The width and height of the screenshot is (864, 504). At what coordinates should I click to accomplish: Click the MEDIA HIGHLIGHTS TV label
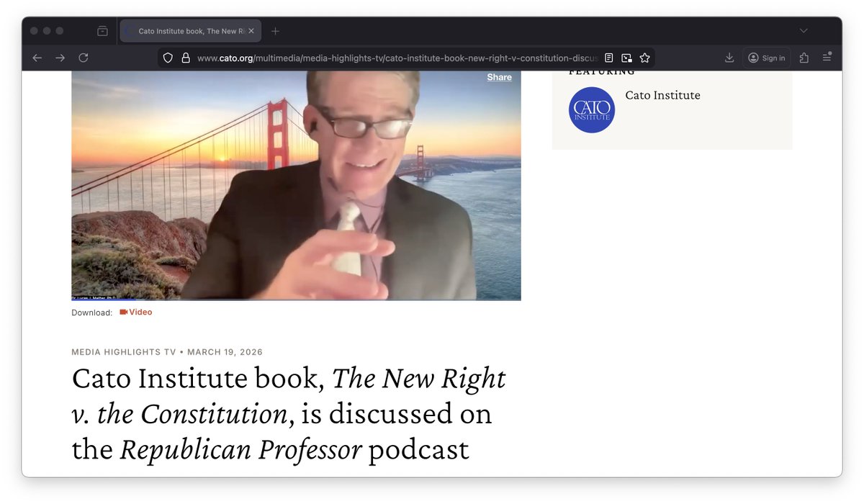pyautogui.click(x=124, y=352)
